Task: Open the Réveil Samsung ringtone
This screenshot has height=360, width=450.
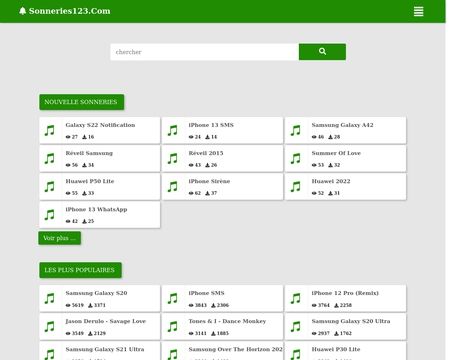Action: tap(89, 153)
